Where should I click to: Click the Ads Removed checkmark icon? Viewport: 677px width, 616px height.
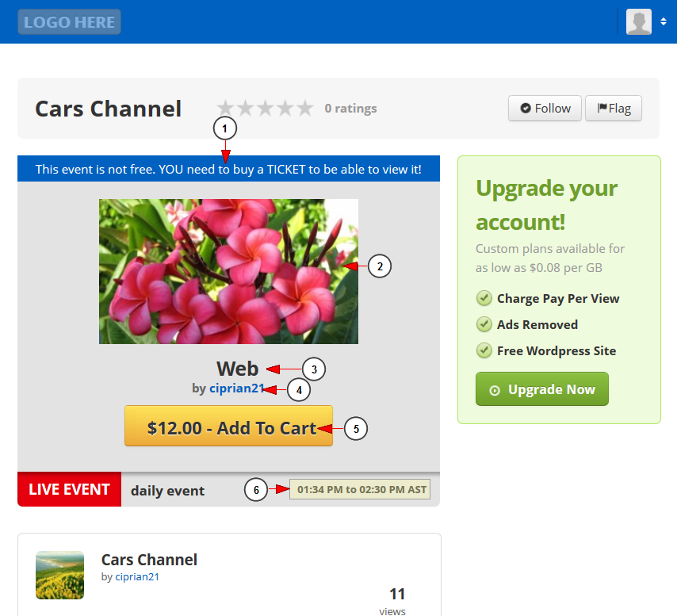[x=484, y=324]
